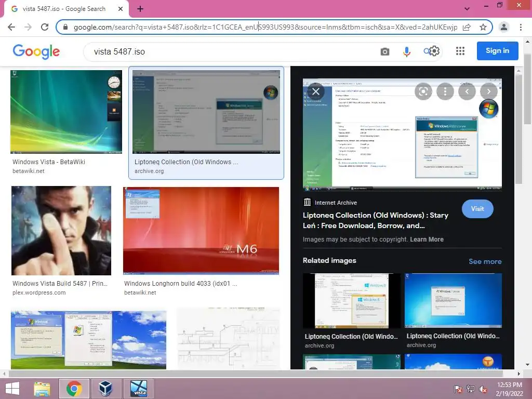Open the Windows Start menu
Viewport: 532px width, 399px height.
tap(12, 389)
